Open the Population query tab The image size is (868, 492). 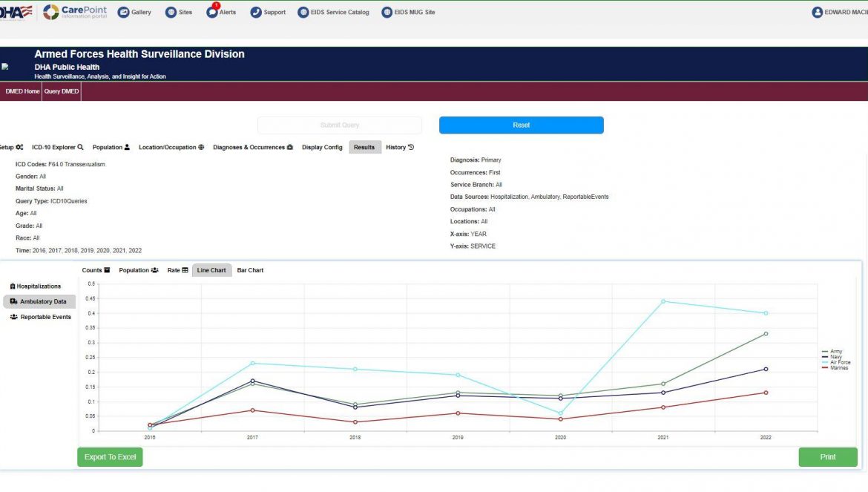pyautogui.click(x=111, y=147)
